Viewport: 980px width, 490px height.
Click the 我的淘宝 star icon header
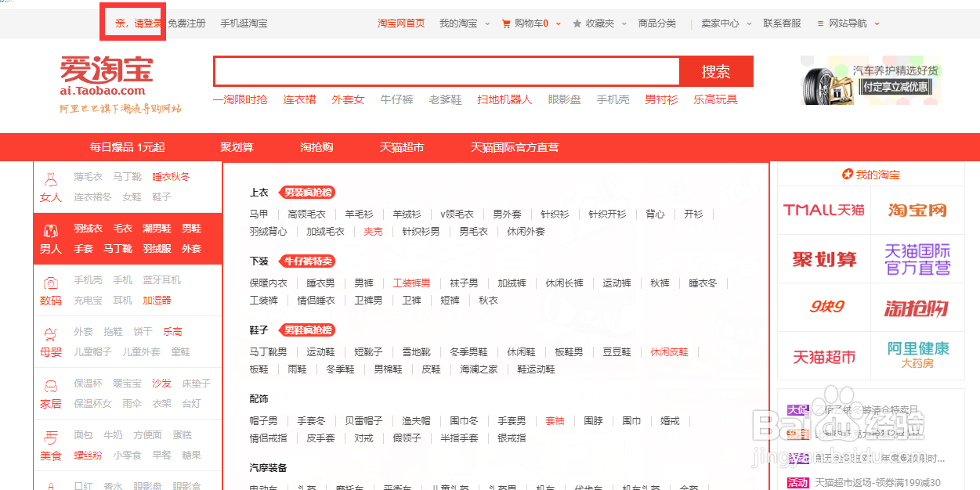(847, 175)
